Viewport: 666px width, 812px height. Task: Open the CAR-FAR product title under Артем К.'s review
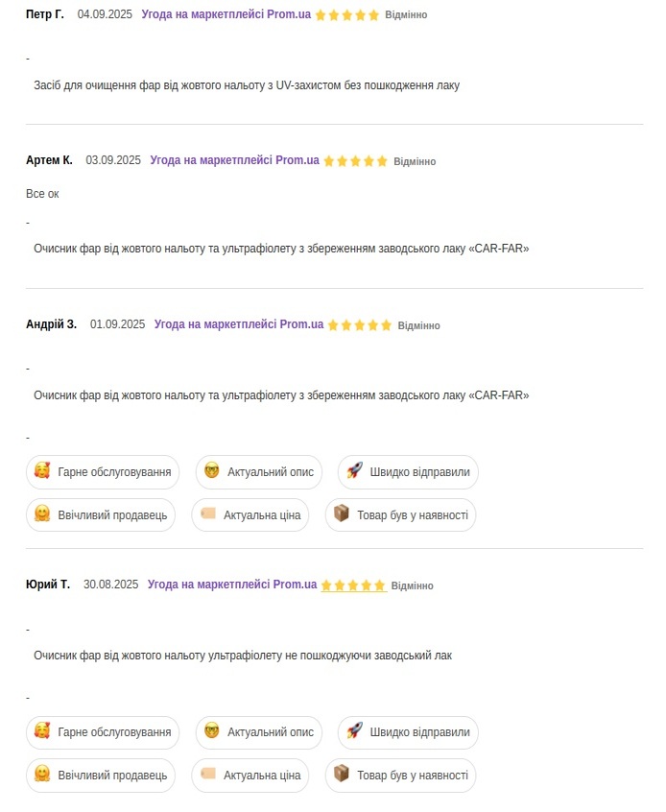(281, 249)
